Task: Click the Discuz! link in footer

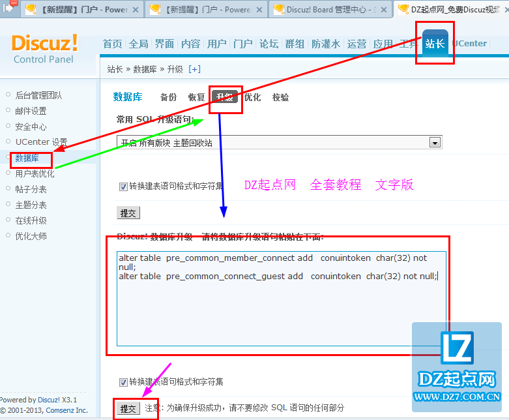Action: [x=49, y=400]
